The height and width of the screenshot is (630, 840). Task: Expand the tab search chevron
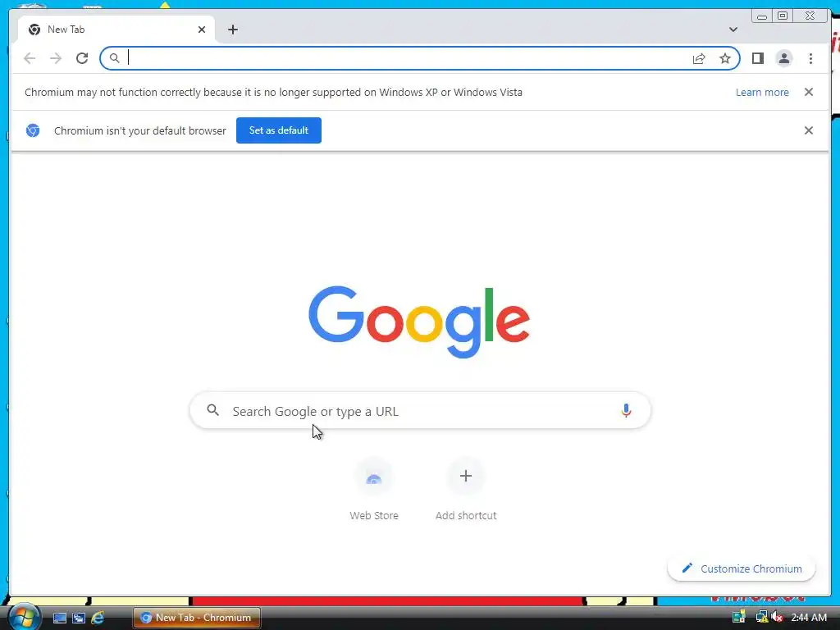pos(733,30)
